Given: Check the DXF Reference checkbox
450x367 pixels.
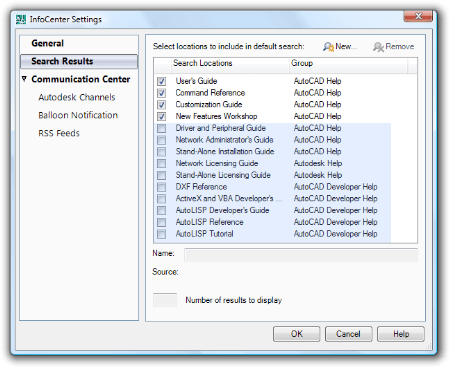Looking at the screenshot, I should [x=162, y=187].
